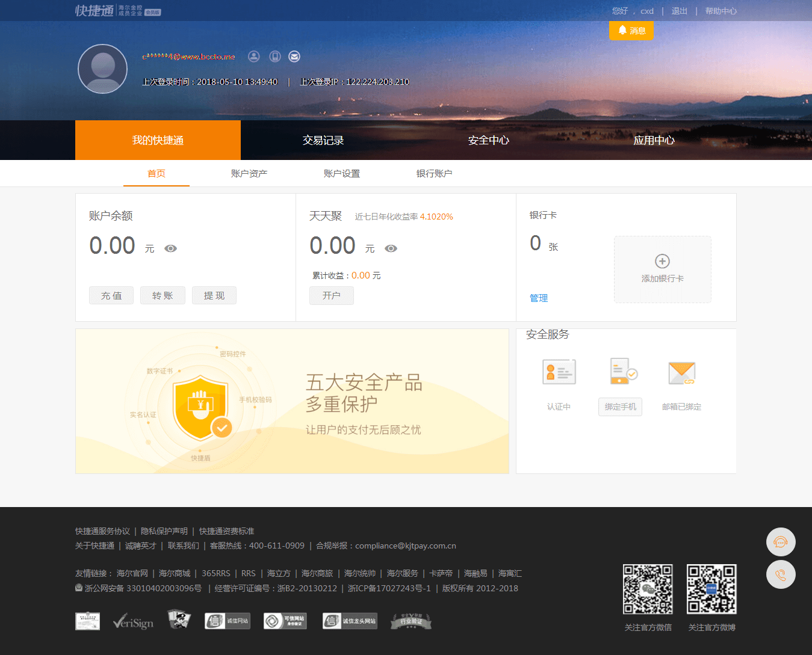The image size is (812, 655).
Task: Click the 可信网站 badge
Action: tap(285, 621)
